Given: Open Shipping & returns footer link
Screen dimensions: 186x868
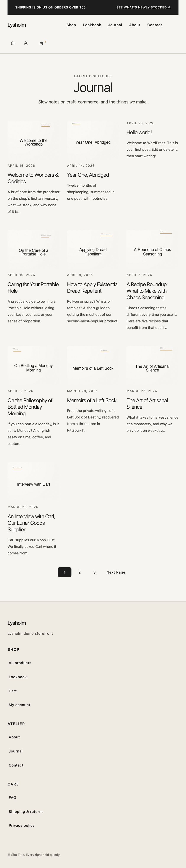Looking at the screenshot, I should pyautogui.click(x=26, y=811).
